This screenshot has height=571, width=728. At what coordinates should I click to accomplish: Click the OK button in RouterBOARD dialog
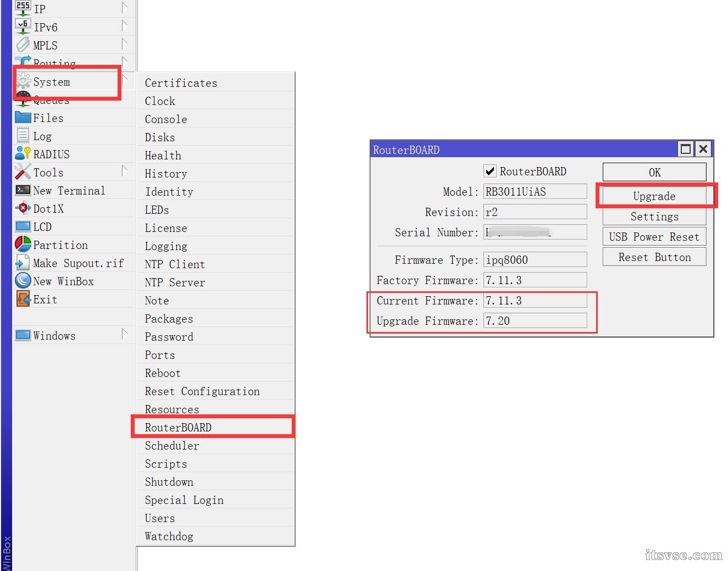tap(654, 173)
